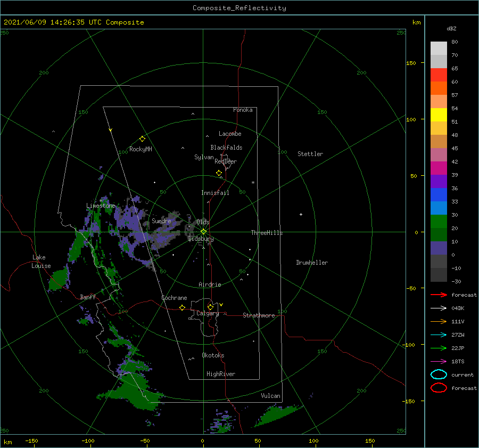This screenshot has height=448, width=479.
Task: Click the white asterisk marker east of Innisfail
Action: click(253, 183)
